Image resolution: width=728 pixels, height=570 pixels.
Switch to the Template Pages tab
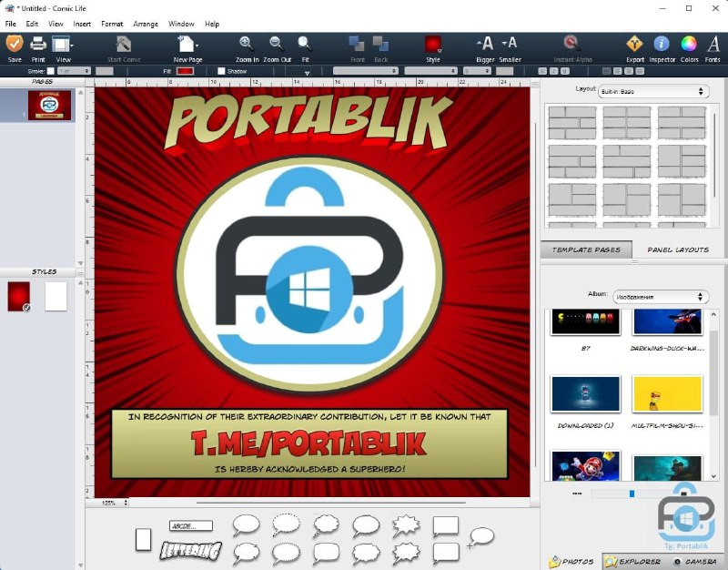tap(586, 249)
